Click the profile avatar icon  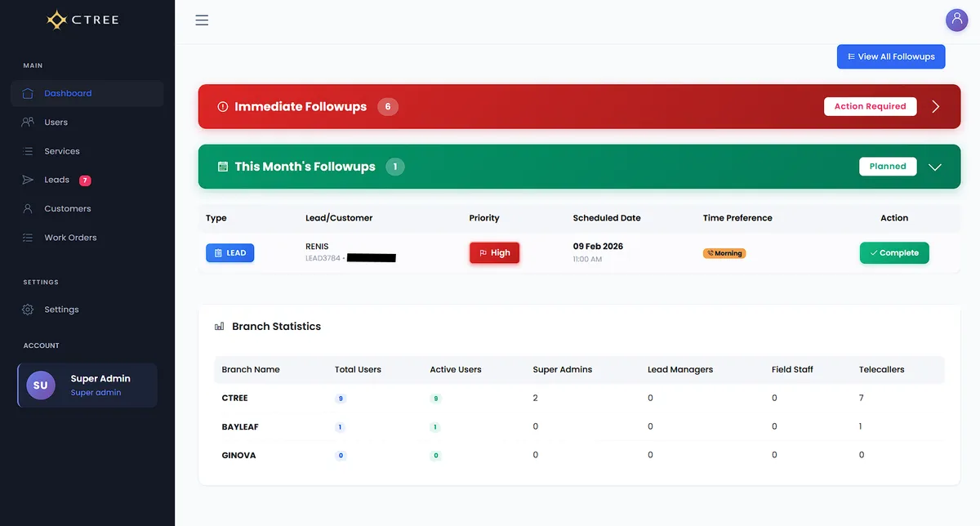[956, 19]
